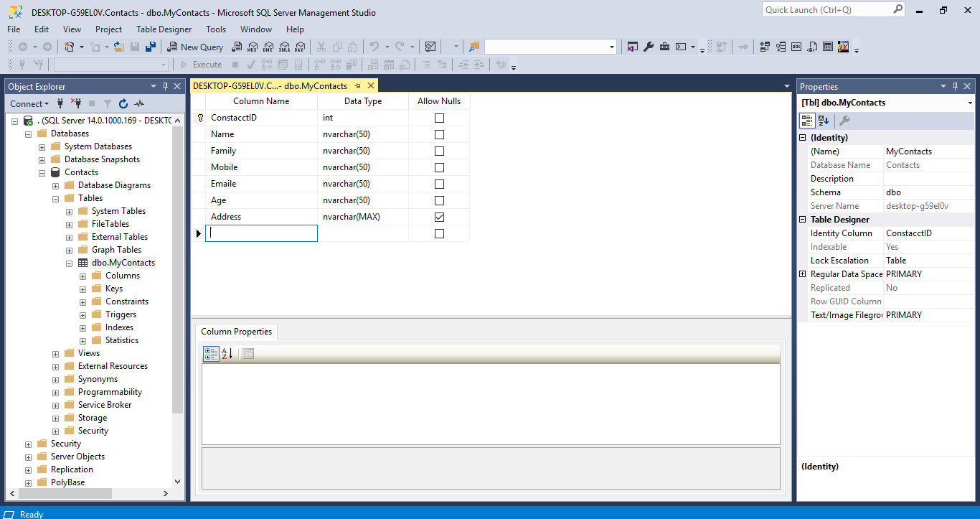Toggle Allow Nulls for Emaile column
Viewport: 980px width, 519px height.
tap(439, 184)
